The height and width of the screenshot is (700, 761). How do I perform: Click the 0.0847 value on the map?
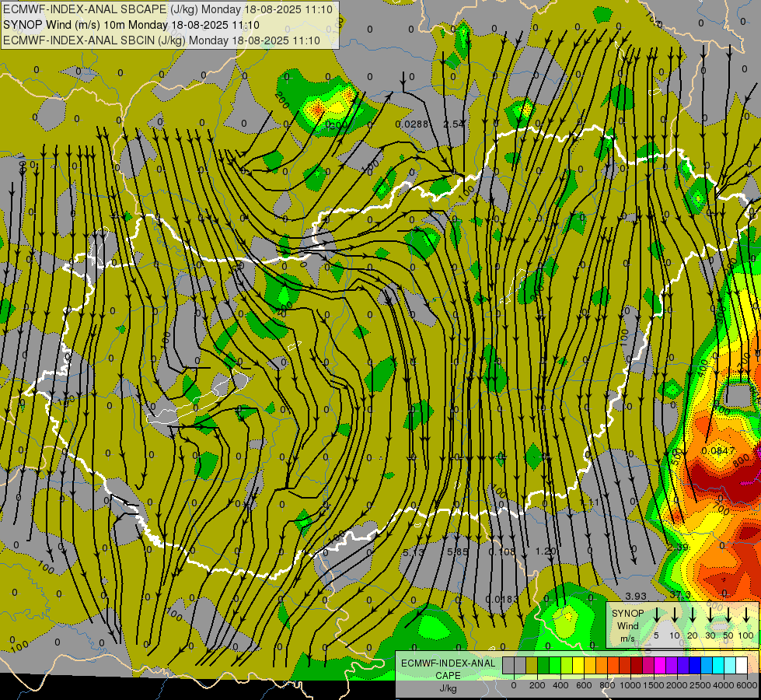pyautogui.click(x=718, y=451)
